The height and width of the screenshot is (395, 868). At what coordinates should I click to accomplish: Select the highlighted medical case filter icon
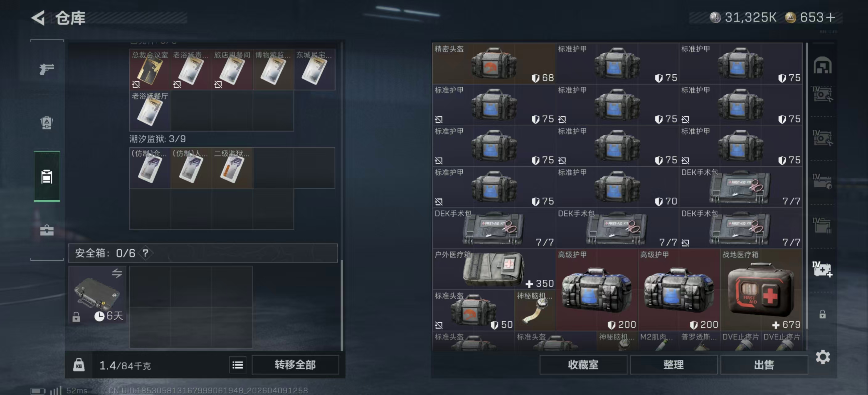(822, 269)
